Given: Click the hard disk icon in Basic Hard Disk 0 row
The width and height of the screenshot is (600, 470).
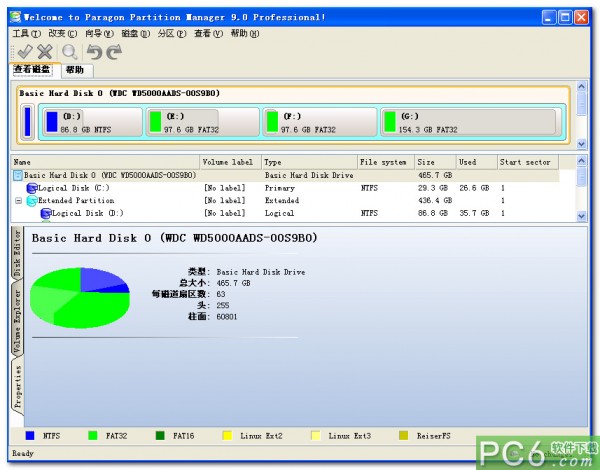Looking at the screenshot, I should click(x=18, y=175).
